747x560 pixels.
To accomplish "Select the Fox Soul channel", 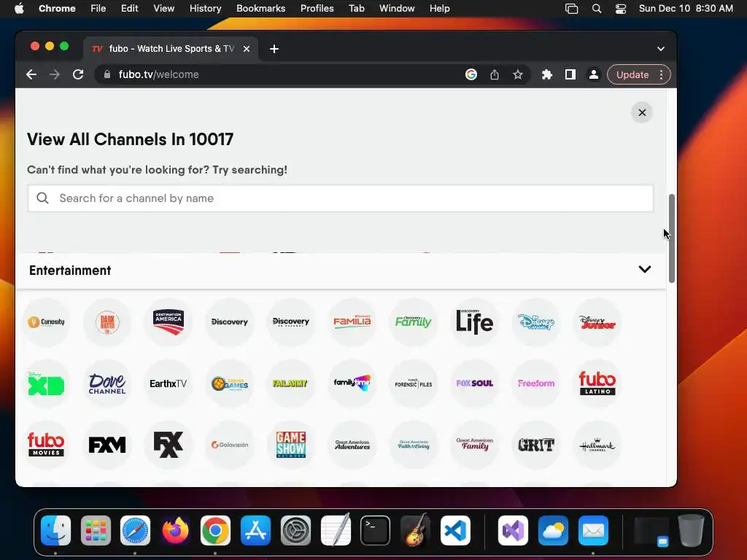I will click(x=474, y=384).
